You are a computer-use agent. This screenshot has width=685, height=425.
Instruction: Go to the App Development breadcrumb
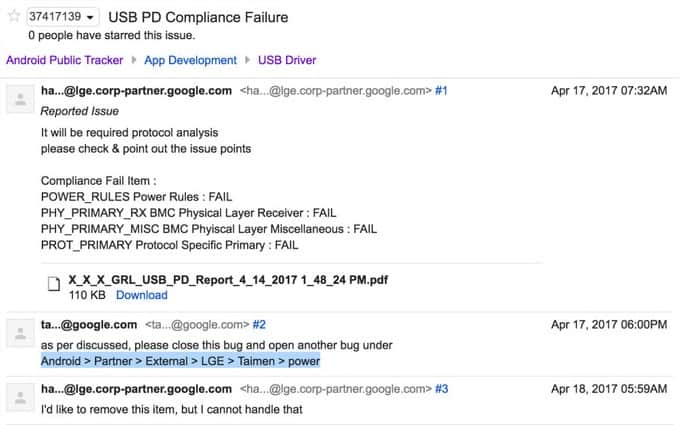coord(190,60)
